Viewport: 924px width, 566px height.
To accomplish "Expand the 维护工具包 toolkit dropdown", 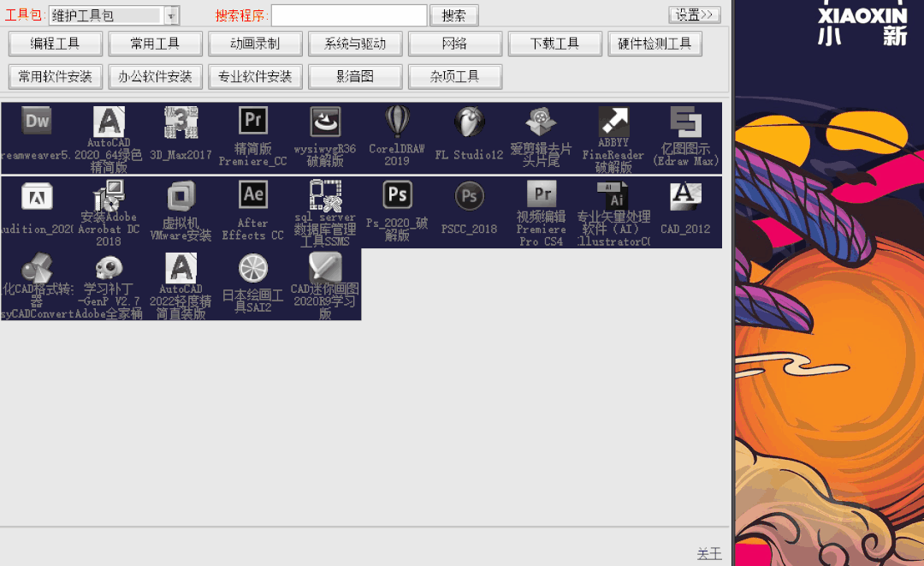I will coord(171,16).
